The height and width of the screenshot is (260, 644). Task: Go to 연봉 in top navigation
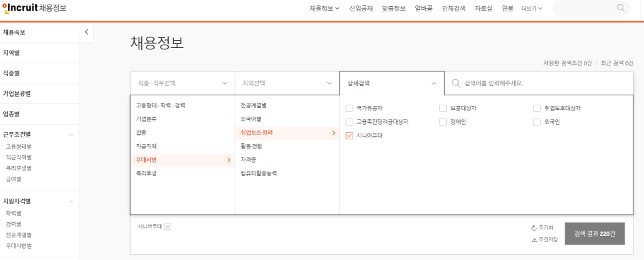tap(507, 8)
